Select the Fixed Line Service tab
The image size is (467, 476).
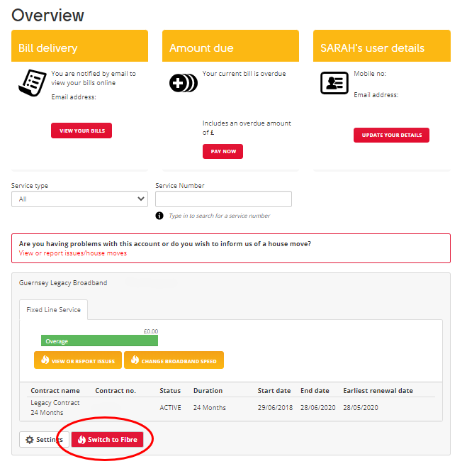[53, 309]
